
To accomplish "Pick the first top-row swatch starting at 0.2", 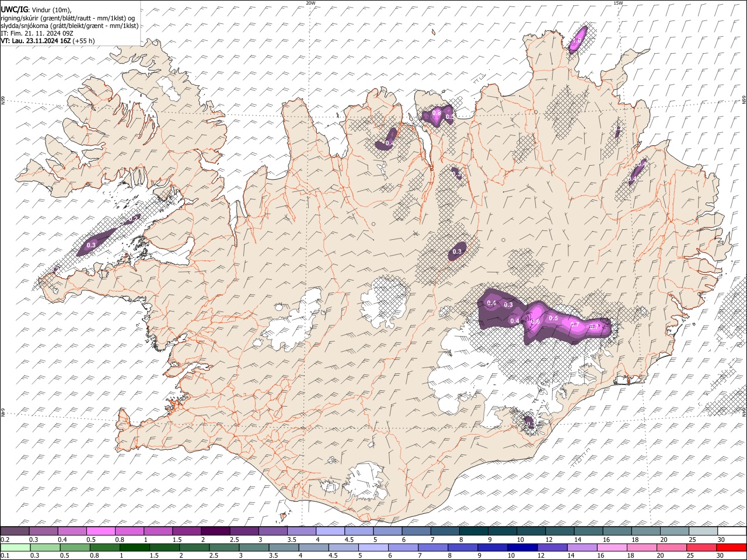I will [x=15, y=531].
